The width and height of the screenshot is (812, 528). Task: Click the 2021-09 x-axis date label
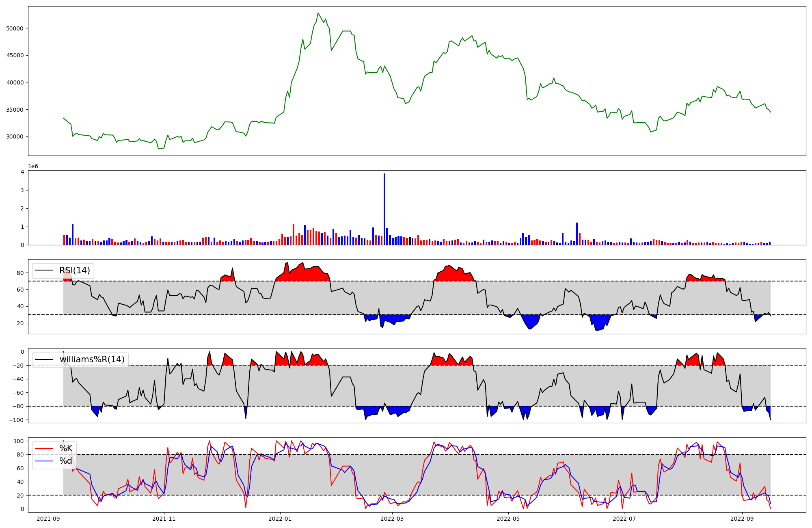pos(48,519)
